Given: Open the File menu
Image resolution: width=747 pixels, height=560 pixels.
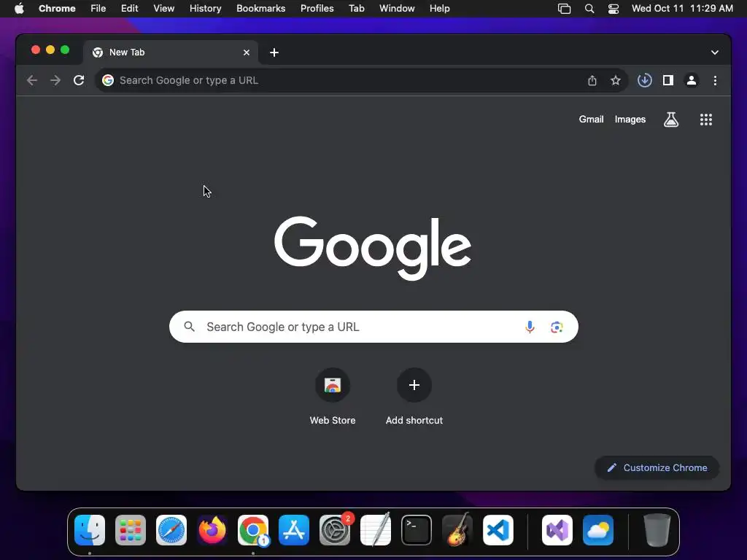Looking at the screenshot, I should (x=98, y=9).
